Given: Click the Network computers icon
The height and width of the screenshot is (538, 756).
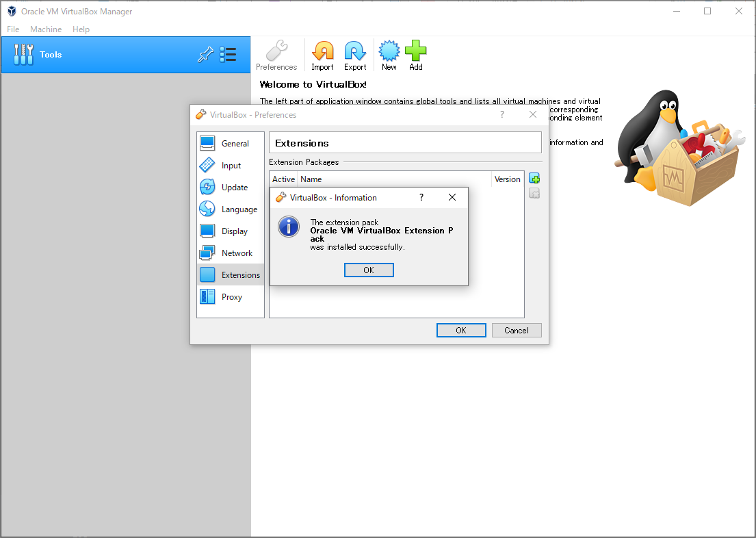Looking at the screenshot, I should [x=207, y=253].
